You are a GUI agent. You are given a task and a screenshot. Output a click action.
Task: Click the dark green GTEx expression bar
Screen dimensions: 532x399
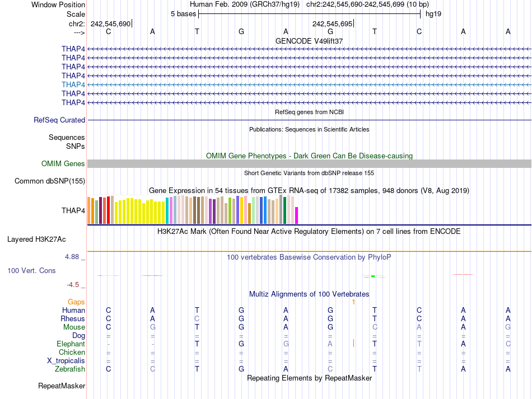click(285, 210)
